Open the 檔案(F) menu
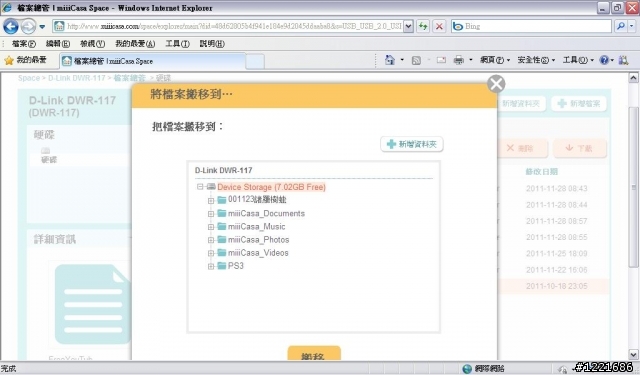The width and height of the screenshot is (640, 375). point(24,44)
